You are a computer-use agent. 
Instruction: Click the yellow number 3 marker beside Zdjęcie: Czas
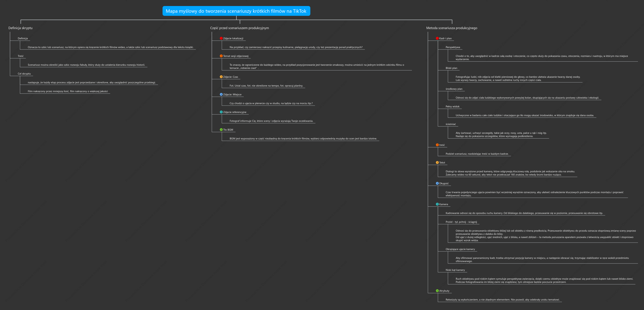click(x=221, y=77)
